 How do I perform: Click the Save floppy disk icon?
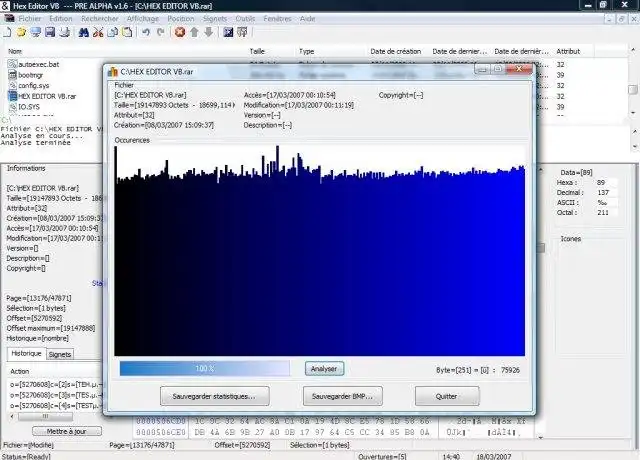point(50,32)
